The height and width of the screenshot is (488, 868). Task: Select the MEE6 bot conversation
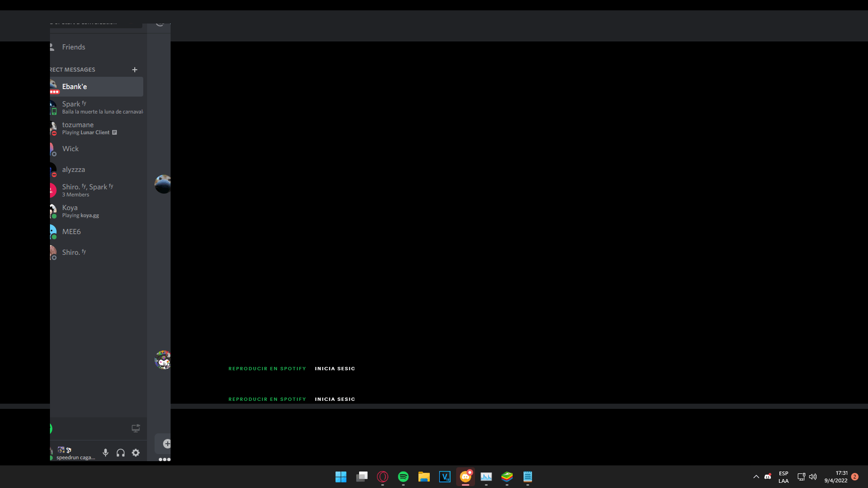(x=97, y=232)
